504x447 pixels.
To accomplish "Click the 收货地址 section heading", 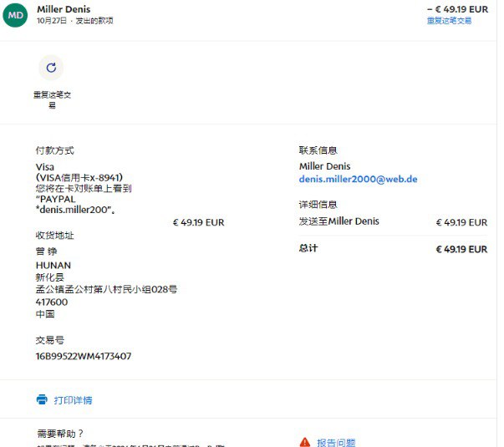I will (x=54, y=236).
